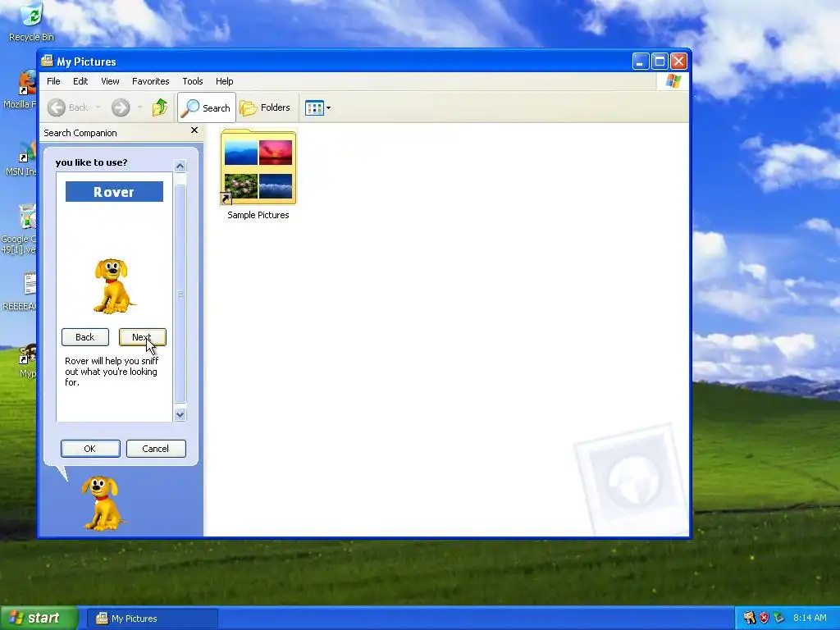Click scroll down arrow in Search Companion
This screenshot has width=840, height=630.
(180, 414)
